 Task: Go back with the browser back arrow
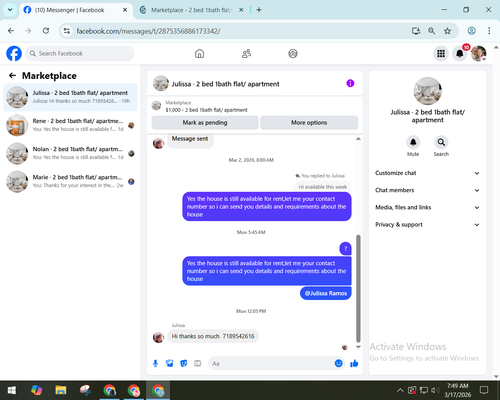tap(11, 31)
